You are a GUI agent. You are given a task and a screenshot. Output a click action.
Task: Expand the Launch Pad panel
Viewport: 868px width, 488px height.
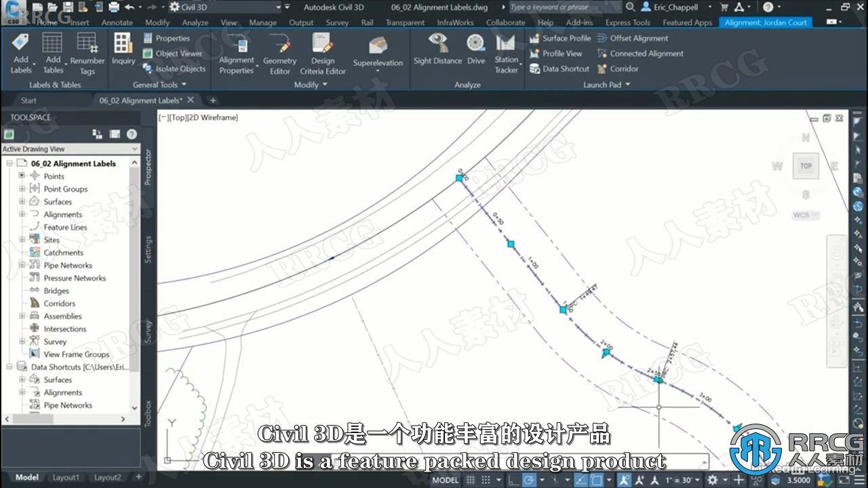point(607,85)
